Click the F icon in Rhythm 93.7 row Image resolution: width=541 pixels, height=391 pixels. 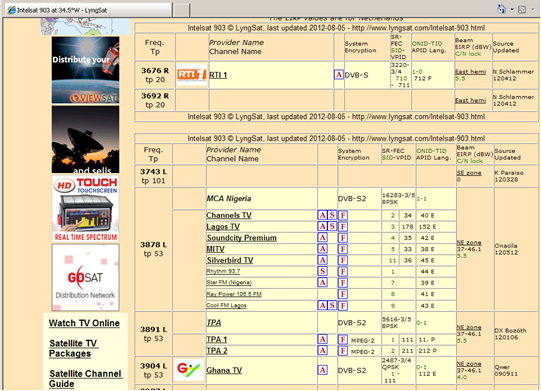tap(343, 271)
